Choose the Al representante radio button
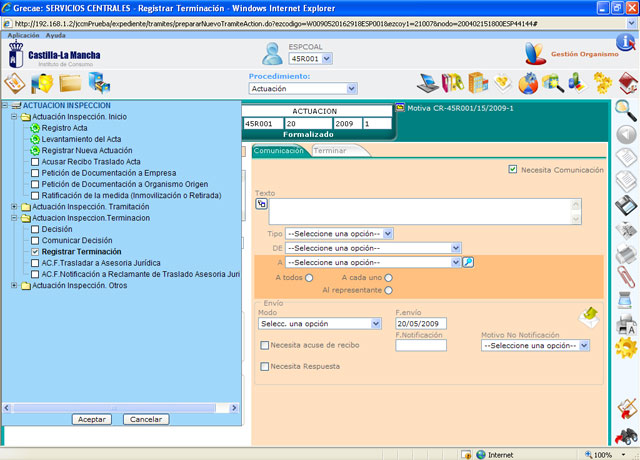 (388, 290)
